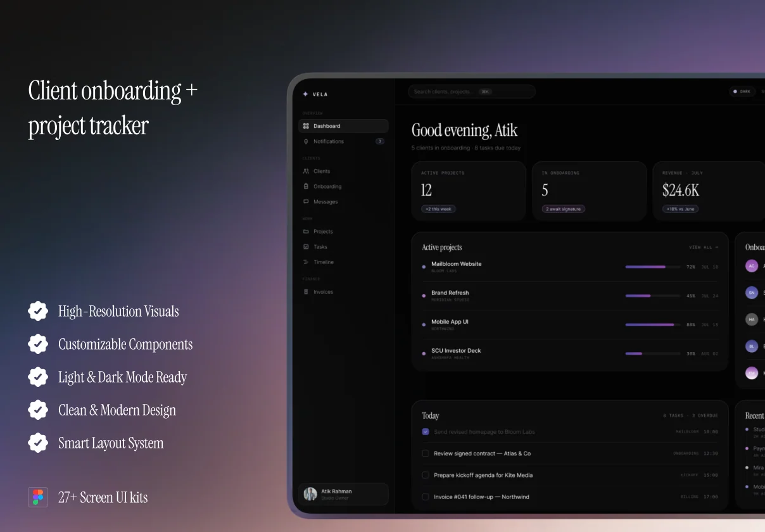Screen dimensions: 765x532
Task: Open the In Onboarding stat card showing 5
Action: coord(589,191)
